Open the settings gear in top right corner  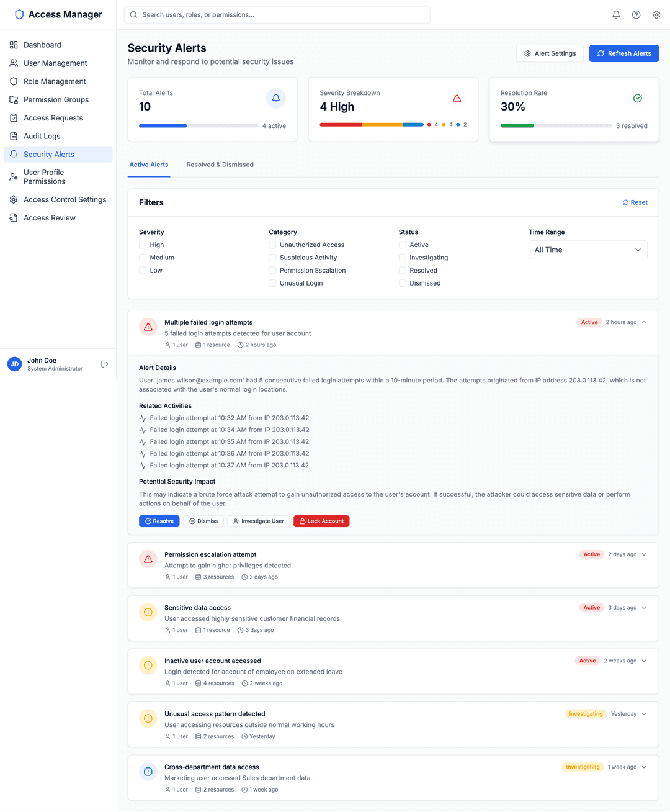coord(656,14)
